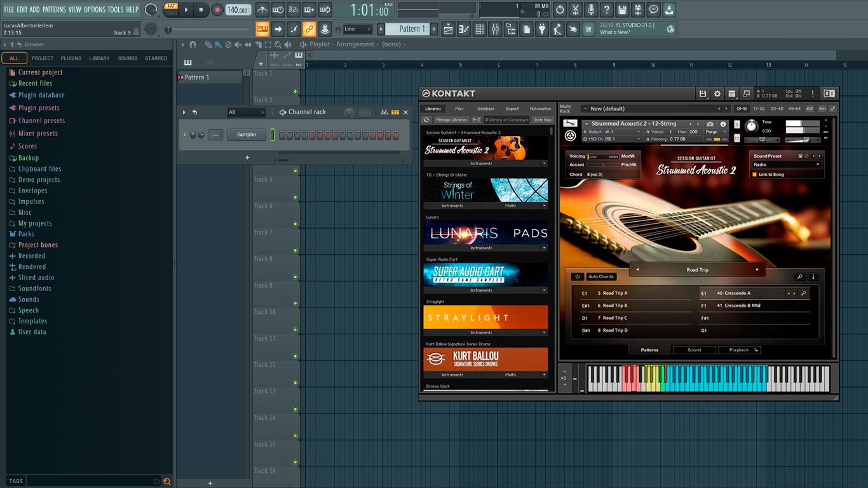Open the audio editor scissors icon
The height and width of the screenshot is (488, 868).
click(576, 10)
